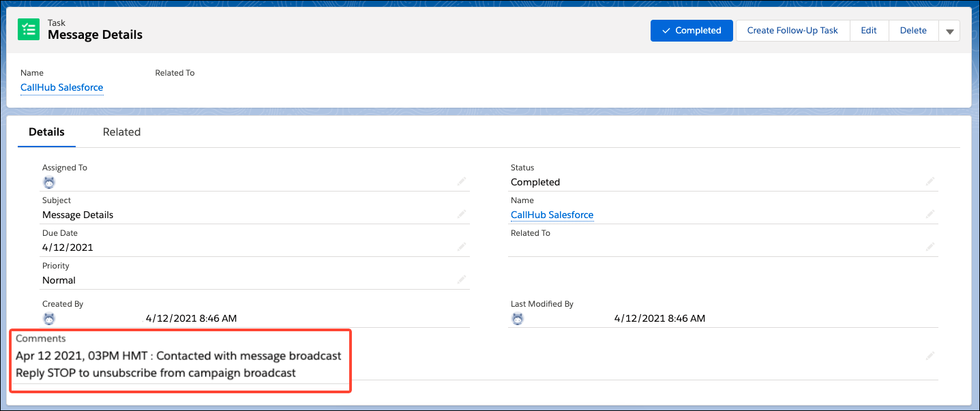Click the Created By user avatar
Screen dimensions: 980x411
click(48, 318)
